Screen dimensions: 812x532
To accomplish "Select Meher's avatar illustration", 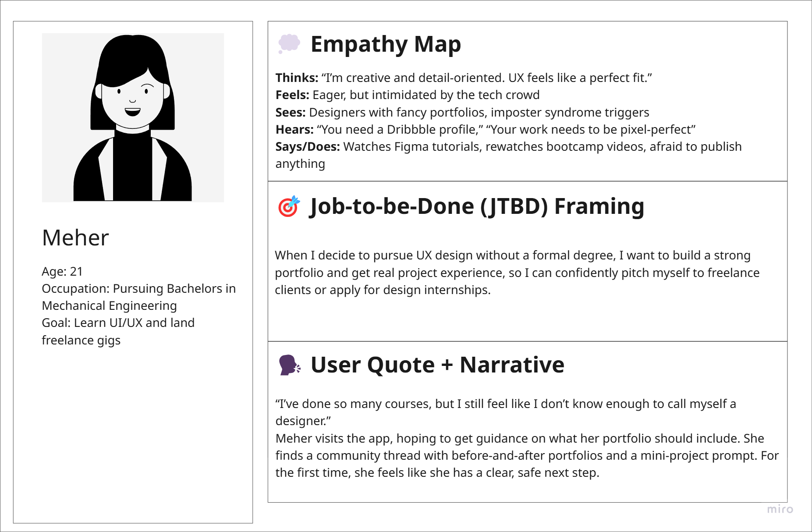I will click(133, 117).
